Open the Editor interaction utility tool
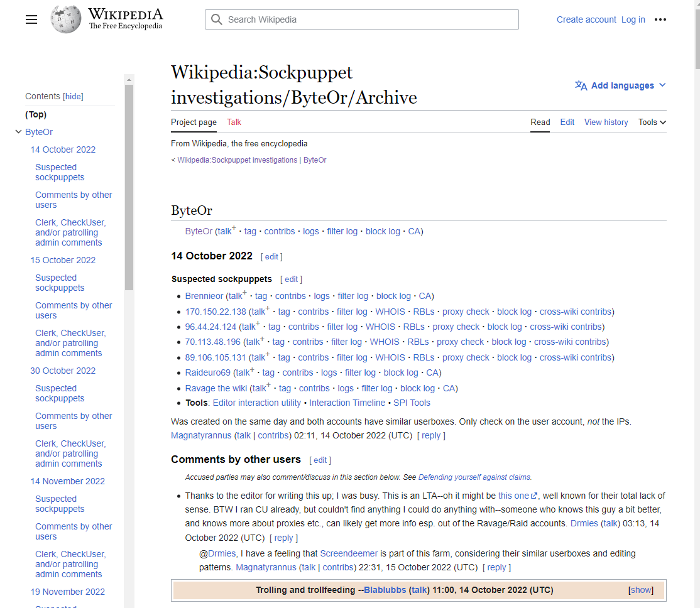700x608 pixels. (x=257, y=403)
